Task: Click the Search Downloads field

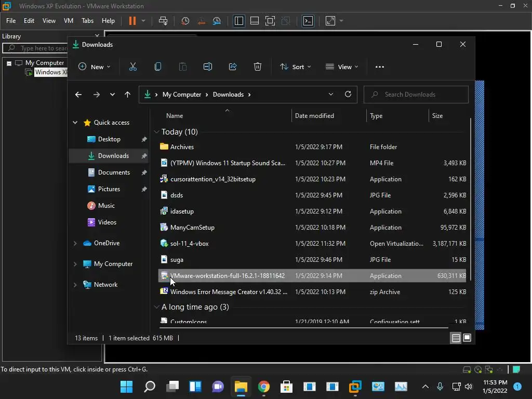Action: [416, 95]
